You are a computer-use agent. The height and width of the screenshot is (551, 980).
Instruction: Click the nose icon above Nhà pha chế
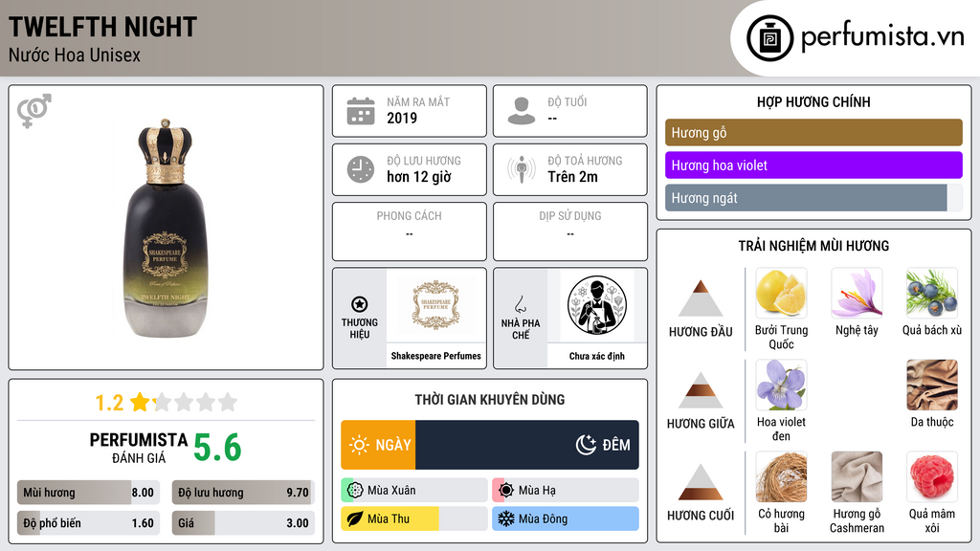520,304
